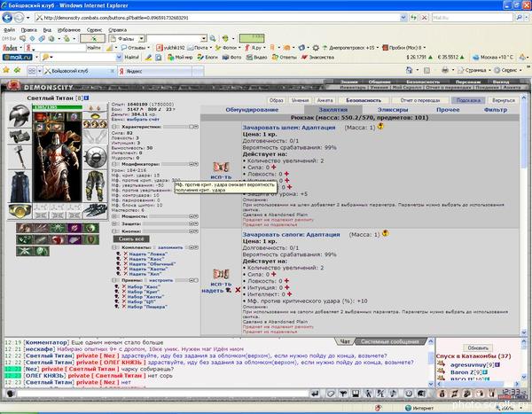Click the money bag icon in bottom bar
532x414 pixels.
(x=442, y=394)
